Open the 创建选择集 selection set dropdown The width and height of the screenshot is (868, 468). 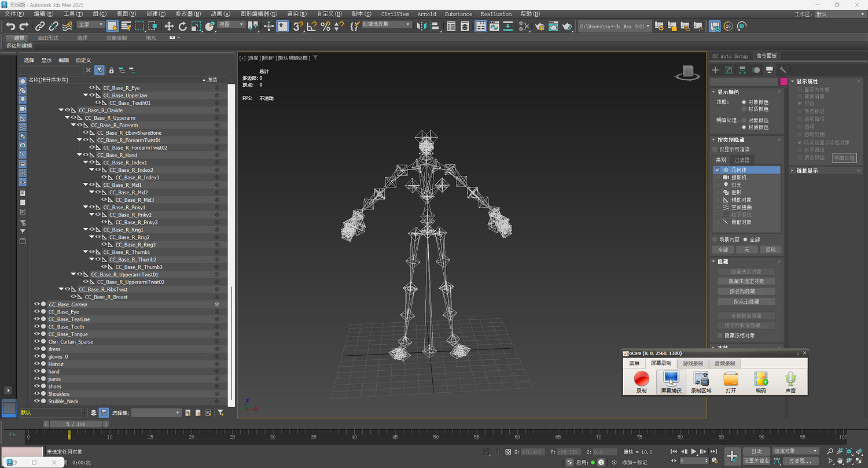coord(408,25)
